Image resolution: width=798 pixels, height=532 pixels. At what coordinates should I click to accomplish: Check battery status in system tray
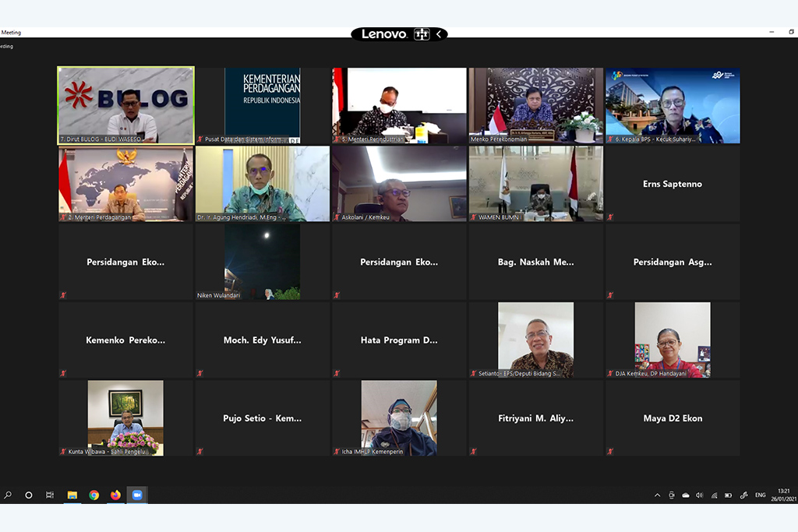pos(729,495)
